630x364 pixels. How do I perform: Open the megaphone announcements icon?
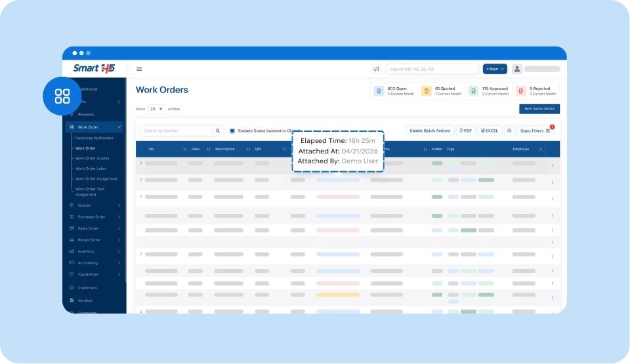[376, 69]
